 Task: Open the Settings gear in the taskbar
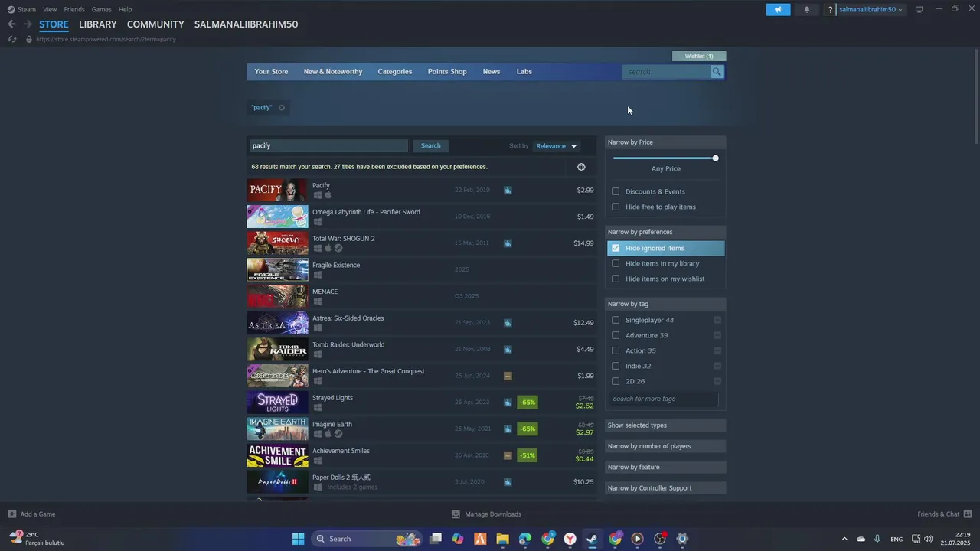pyautogui.click(x=682, y=539)
